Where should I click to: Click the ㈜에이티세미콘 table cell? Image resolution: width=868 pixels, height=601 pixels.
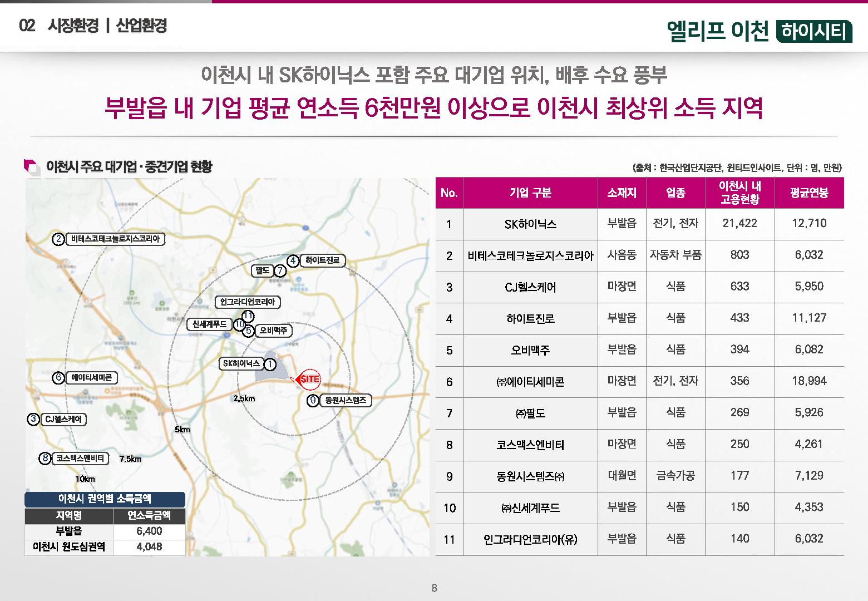530,382
